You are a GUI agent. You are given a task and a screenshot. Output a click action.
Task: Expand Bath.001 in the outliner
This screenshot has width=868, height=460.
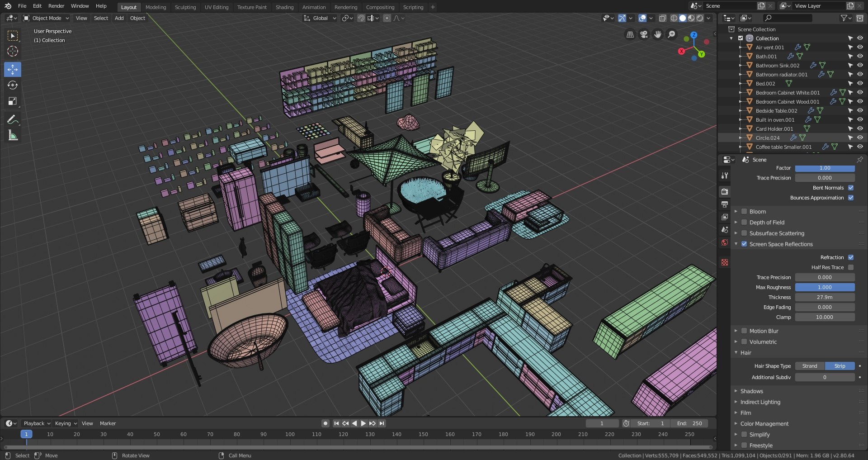pos(741,57)
